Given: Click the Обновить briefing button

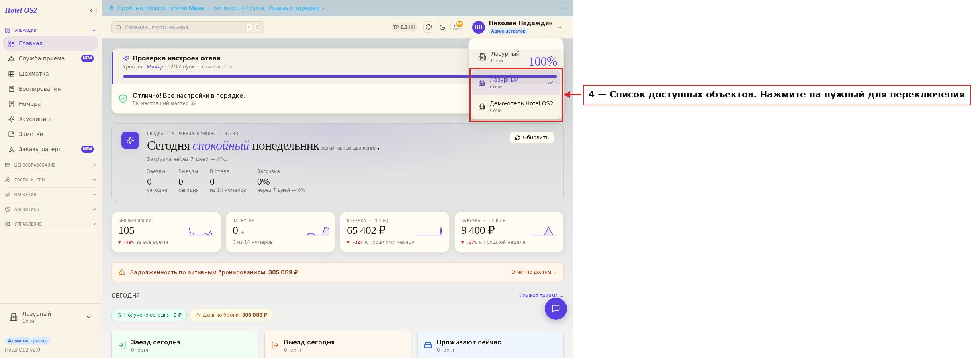Looking at the screenshot, I should coord(532,138).
